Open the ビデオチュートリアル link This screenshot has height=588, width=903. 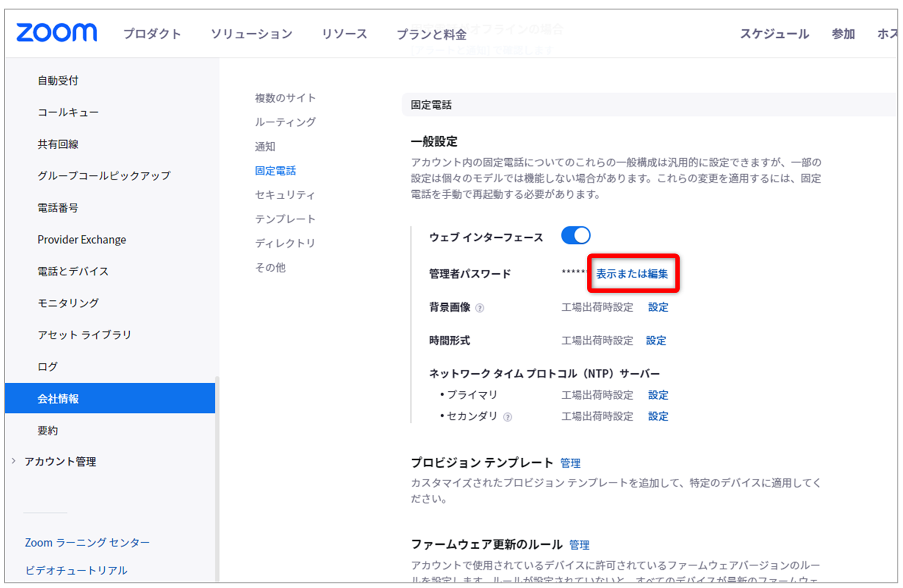(x=76, y=570)
